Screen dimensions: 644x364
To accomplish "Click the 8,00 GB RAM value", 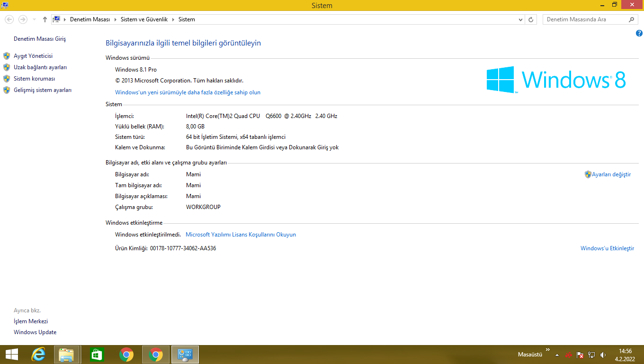I will 195,127.
